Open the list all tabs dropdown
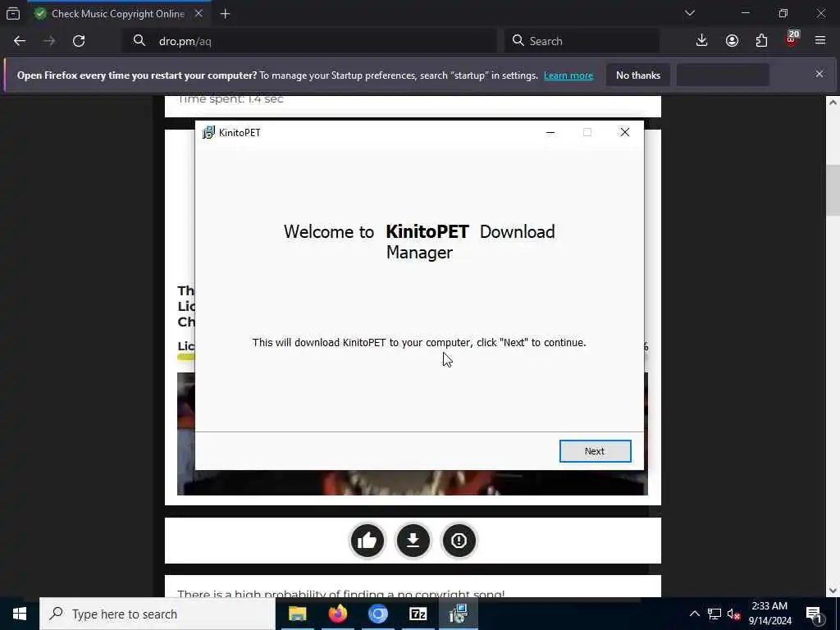Screen dimensions: 840x630 pyautogui.click(x=689, y=13)
